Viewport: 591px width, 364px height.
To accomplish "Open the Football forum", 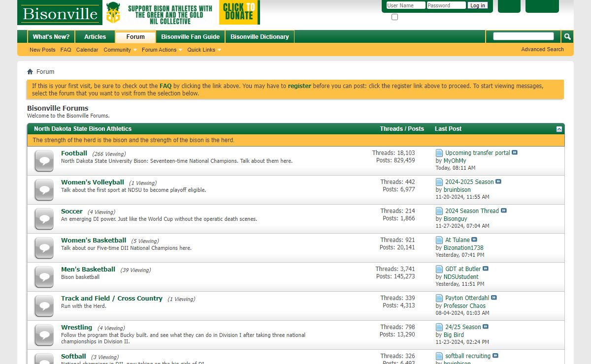I will point(74,153).
